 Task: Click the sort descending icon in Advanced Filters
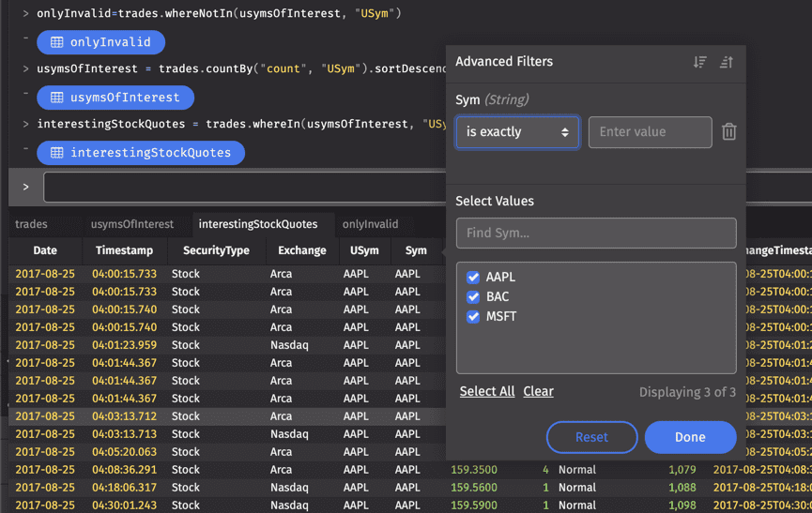click(700, 62)
